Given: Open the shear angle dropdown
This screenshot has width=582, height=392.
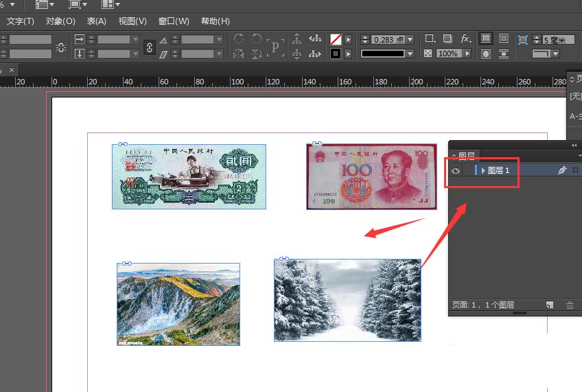Looking at the screenshot, I should [x=219, y=54].
